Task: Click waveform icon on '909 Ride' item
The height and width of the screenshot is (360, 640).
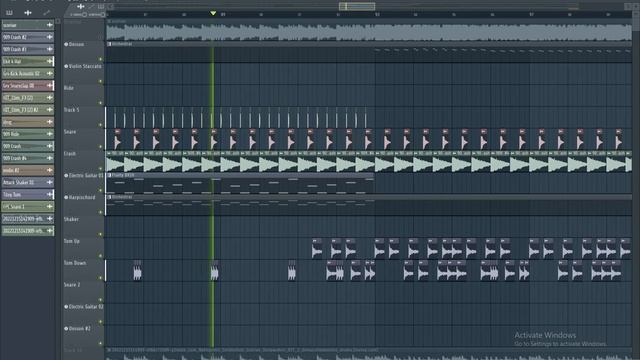Action: tap(50, 134)
